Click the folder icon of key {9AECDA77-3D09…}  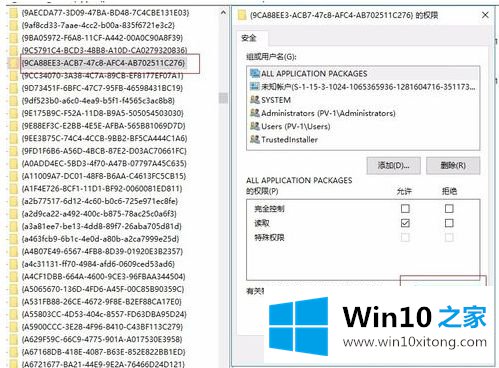(x=13, y=13)
